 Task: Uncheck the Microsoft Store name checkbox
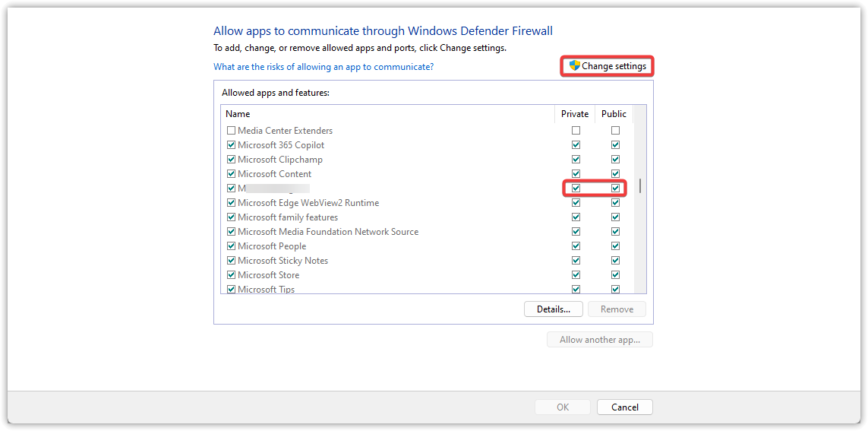tap(231, 275)
